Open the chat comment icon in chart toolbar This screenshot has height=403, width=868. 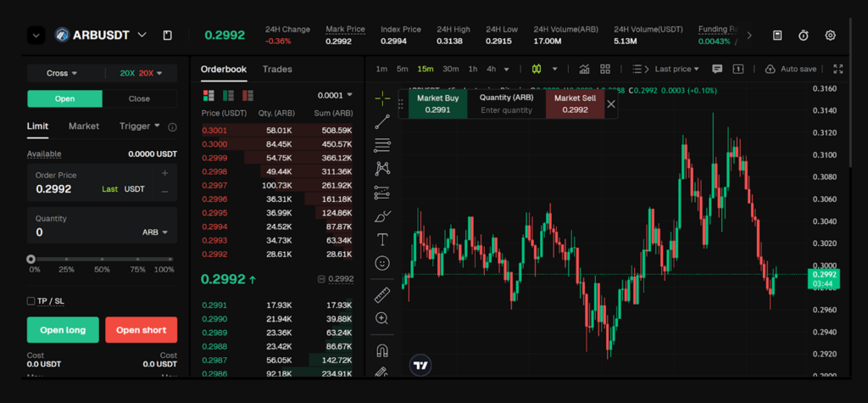717,69
